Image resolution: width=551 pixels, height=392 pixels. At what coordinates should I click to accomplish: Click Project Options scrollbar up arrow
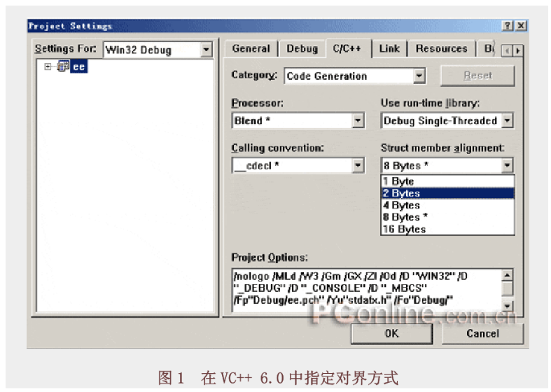click(507, 276)
